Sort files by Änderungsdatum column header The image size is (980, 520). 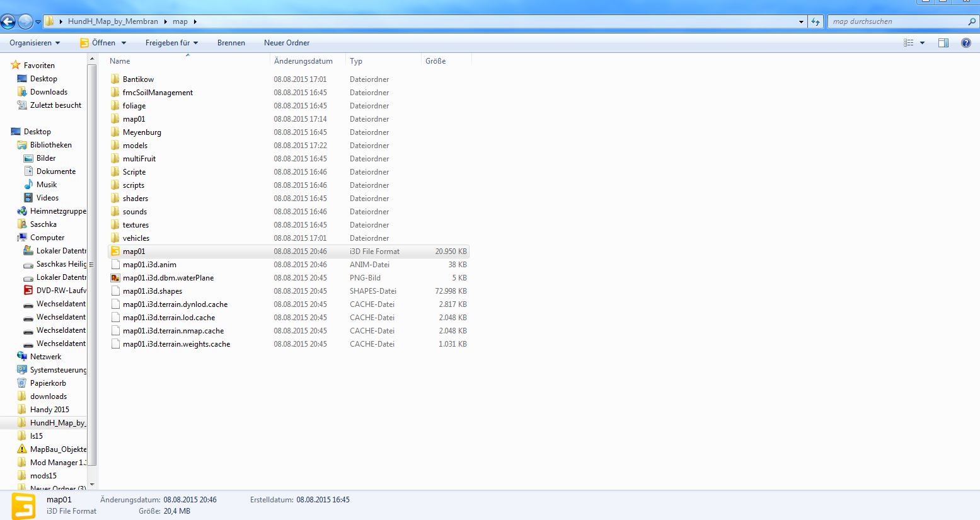click(303, 61)
